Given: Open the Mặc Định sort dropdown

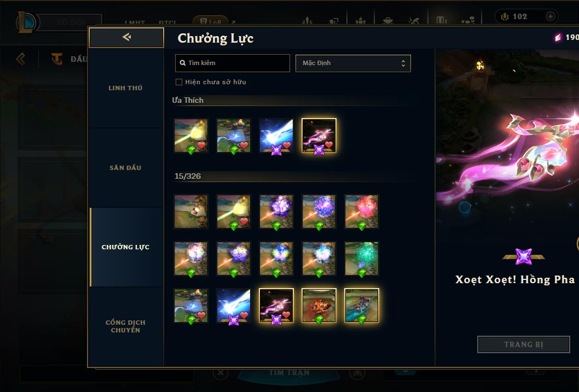Looking at the screenshot, I should [353, 63].
